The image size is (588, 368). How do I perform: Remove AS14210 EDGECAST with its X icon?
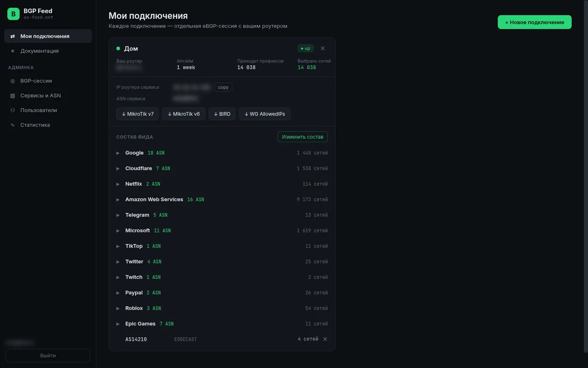pyautogui.click(x=325, y=339)
